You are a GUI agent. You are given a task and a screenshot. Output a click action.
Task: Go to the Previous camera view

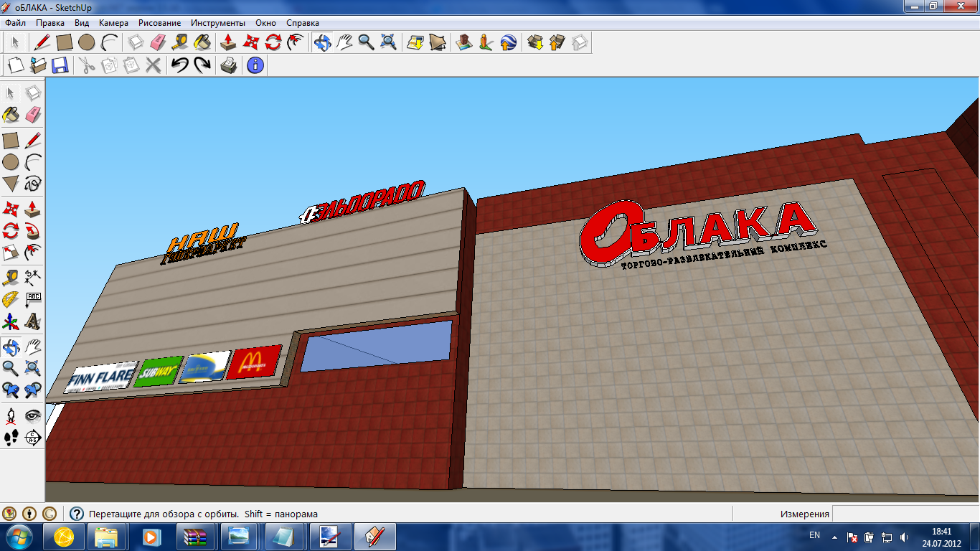(11, 390)
